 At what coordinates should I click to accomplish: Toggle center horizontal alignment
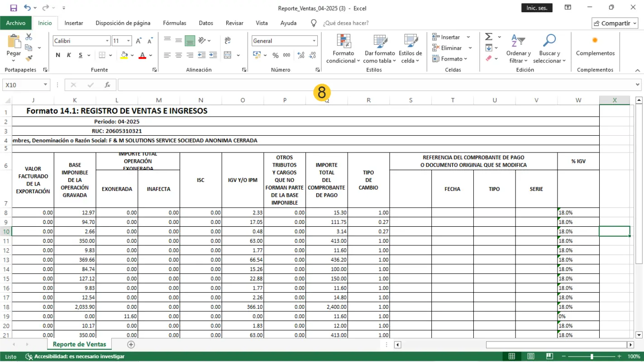(179, 55)
